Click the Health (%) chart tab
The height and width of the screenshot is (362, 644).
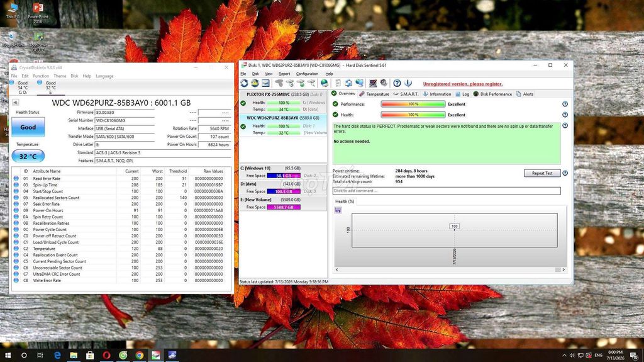[345, 201]
